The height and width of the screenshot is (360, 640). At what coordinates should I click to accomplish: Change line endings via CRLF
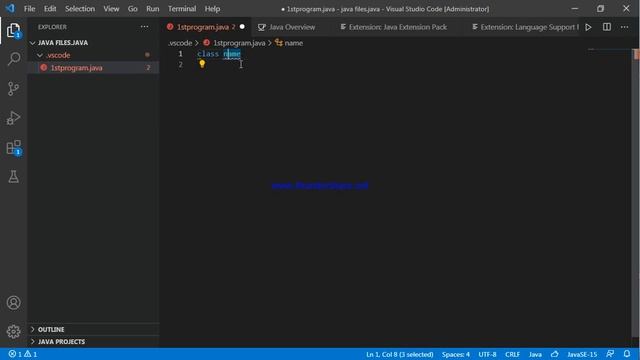pos(512,354)
